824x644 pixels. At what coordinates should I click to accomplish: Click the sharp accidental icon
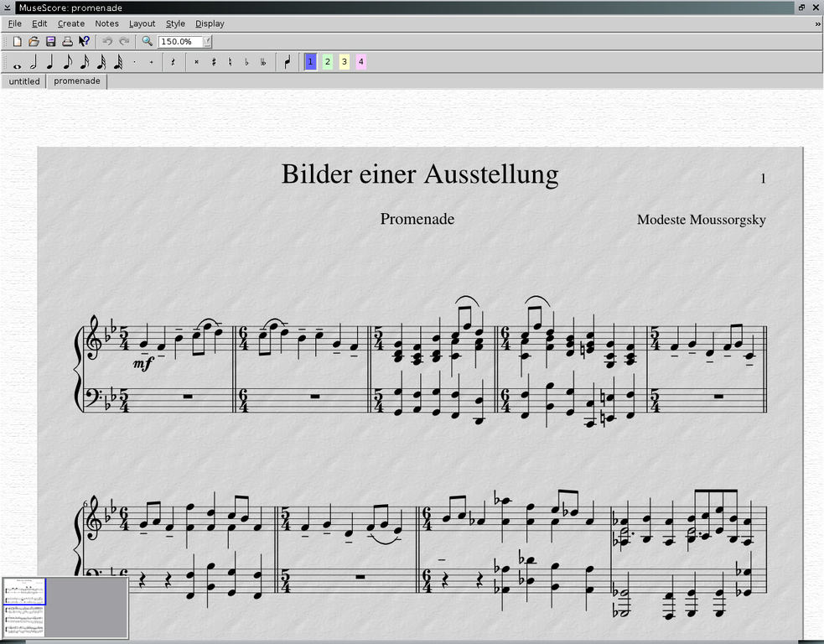pyautogui.click(x=214, y=62)
